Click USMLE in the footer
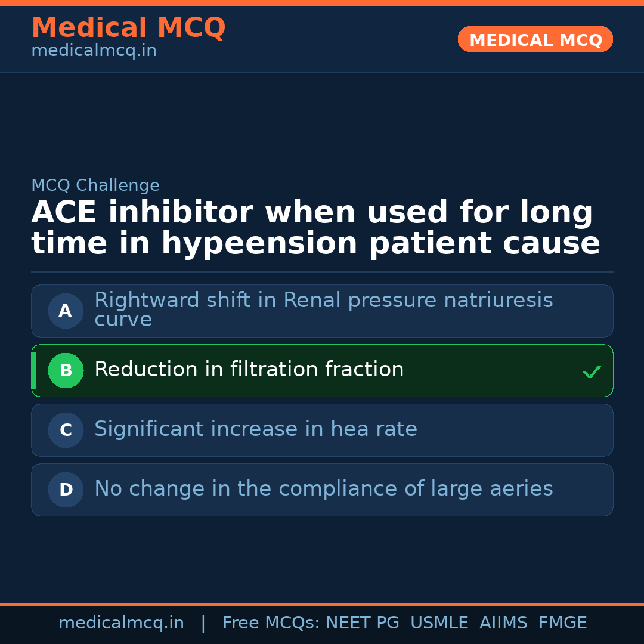 (439, 623)
